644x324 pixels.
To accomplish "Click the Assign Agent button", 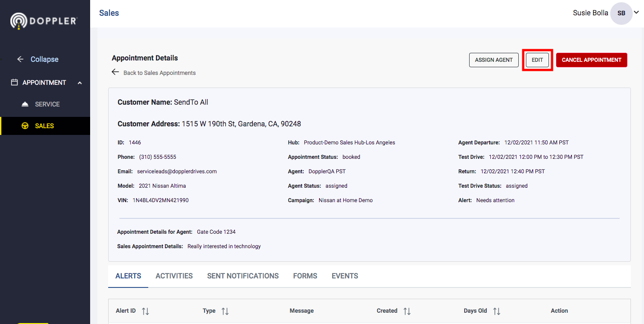I will pos(494,60).
